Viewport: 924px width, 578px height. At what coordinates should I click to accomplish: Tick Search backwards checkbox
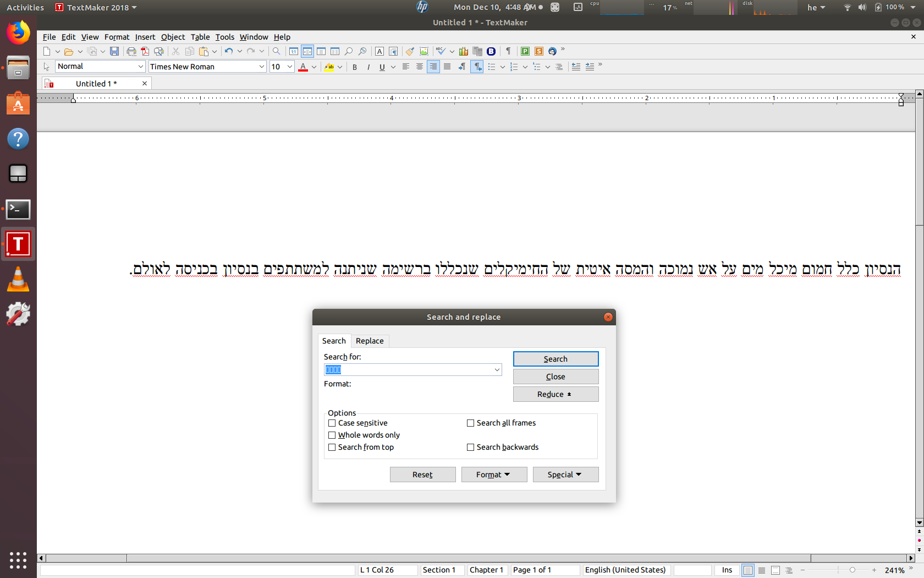(471, 448)
